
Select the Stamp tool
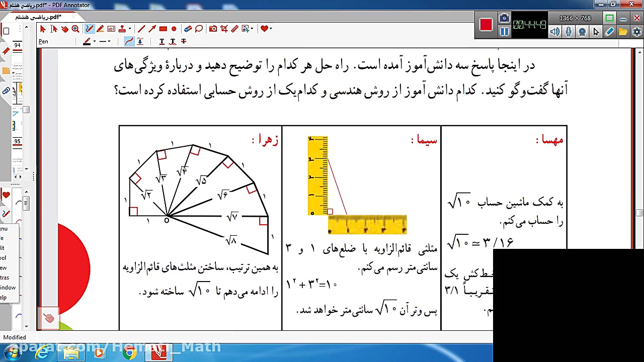122,29
